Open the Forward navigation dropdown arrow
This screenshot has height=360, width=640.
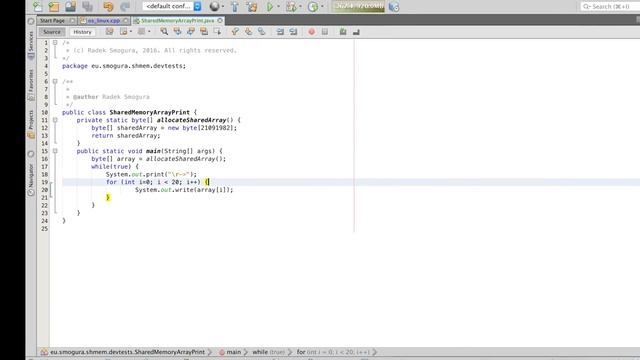pyautogui.click(x=149, y=31)
